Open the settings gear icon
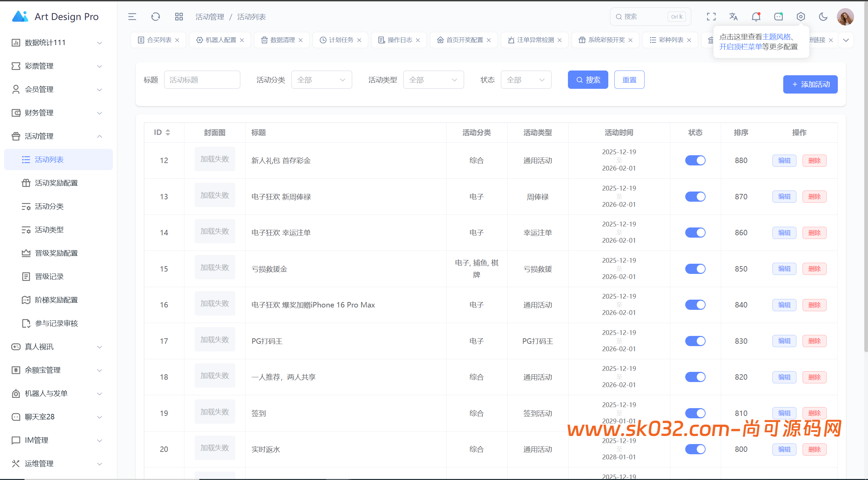The height and width of the screenshot is (480, 868). coord(801,16)
